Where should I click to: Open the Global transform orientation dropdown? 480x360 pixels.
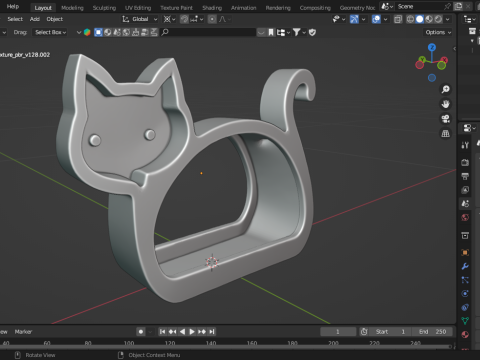point(140,19)
